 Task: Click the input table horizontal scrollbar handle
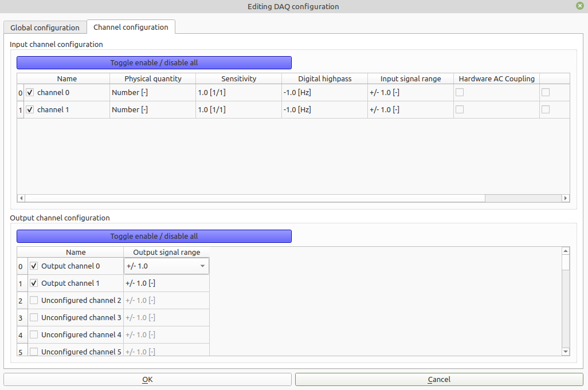[255, 198]
